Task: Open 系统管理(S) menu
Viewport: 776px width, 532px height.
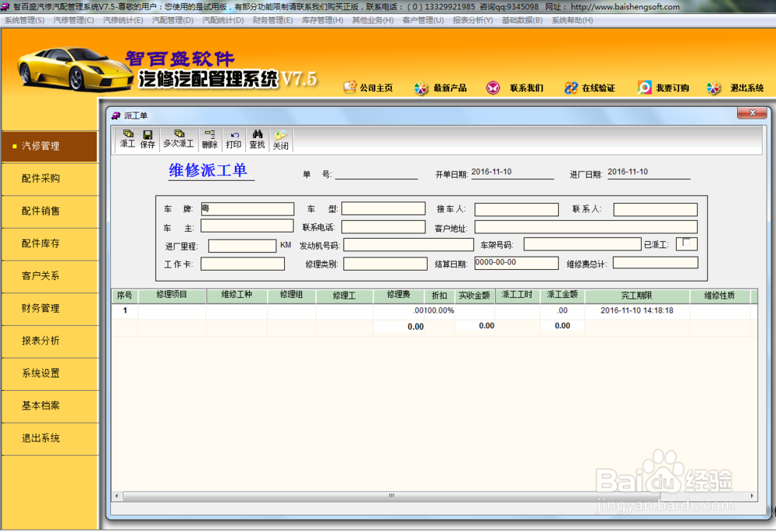Action: pyautogui.click(x=25, y=20)
